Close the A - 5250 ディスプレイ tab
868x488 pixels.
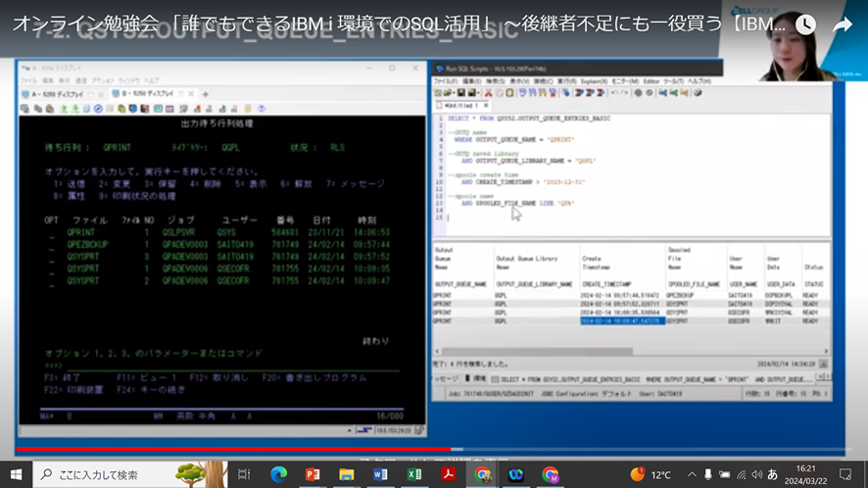101,94
